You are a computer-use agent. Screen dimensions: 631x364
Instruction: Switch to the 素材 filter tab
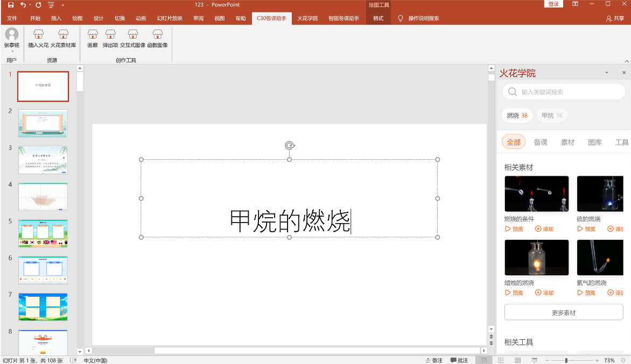pyautogui.click(x=567, y=142)
